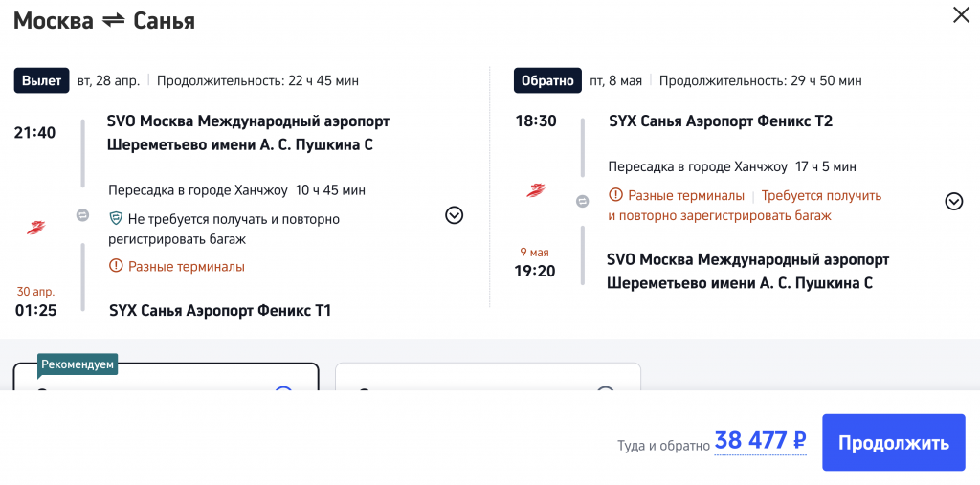Click the baggage re-registration warning text

point(745,206)
